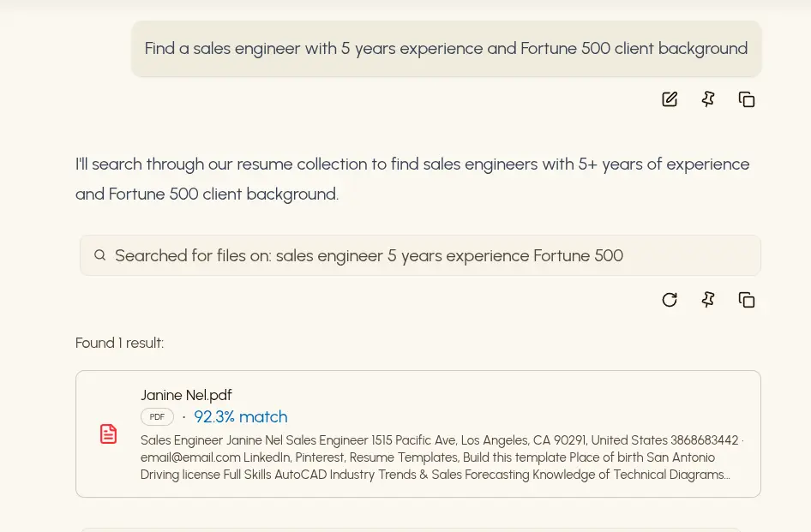
Task: Select the user message bubble about Fortune 500
Action: pyautogui.click(x=446, y=49)
